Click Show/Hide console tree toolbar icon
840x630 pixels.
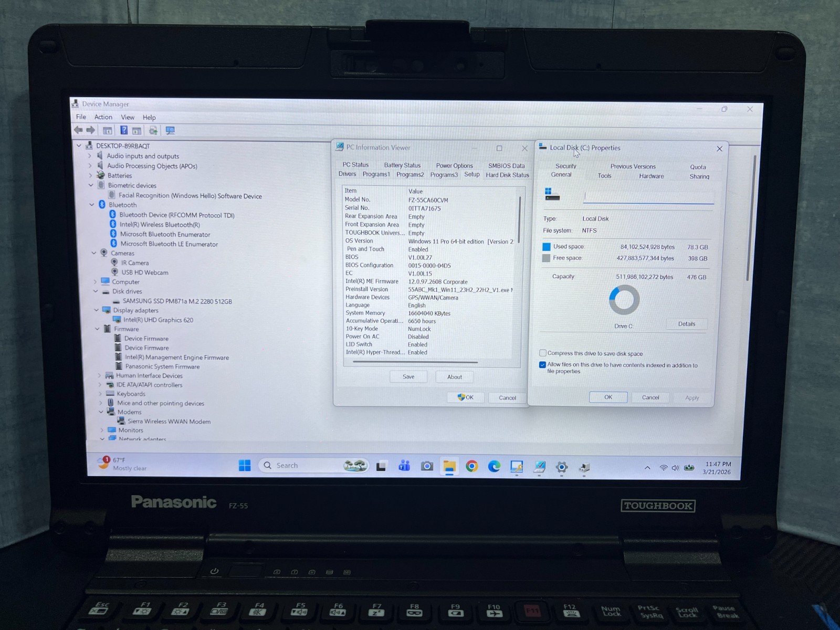click(107, 130)
